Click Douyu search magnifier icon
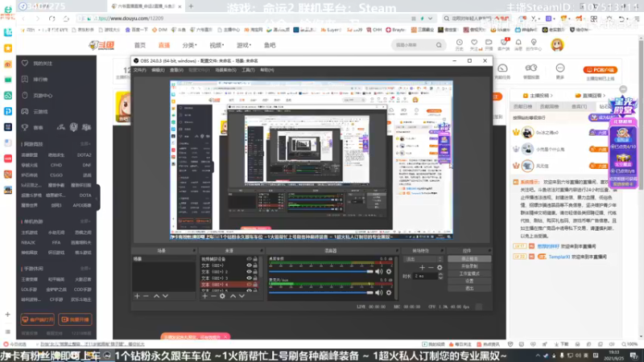644x362 pixels. 439,45
